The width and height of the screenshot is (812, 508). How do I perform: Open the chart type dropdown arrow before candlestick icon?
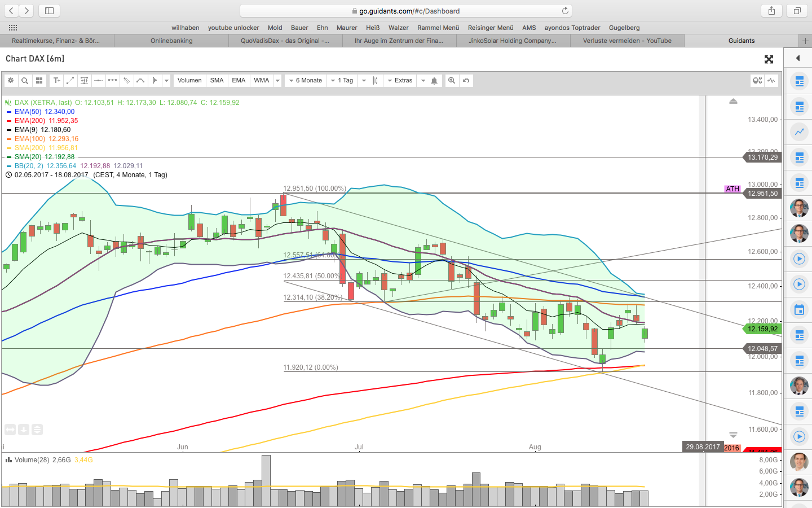pos(364,81)
